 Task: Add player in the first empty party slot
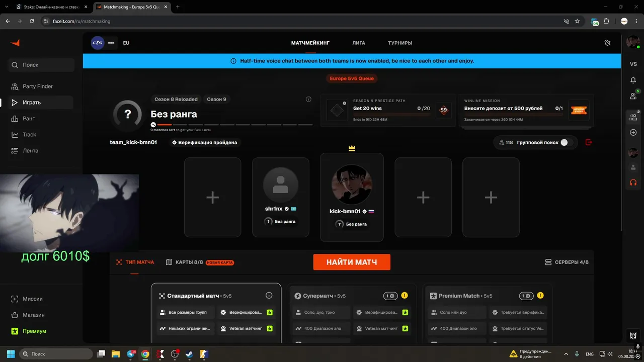pos(212,198)
